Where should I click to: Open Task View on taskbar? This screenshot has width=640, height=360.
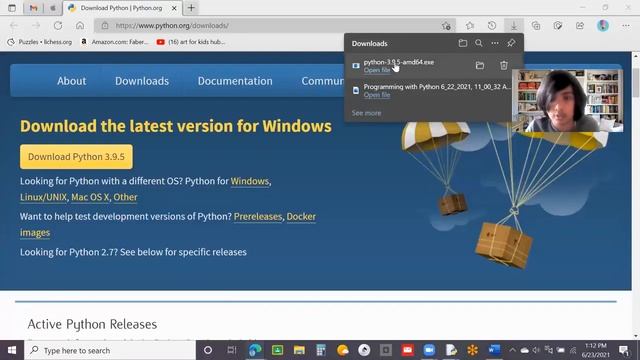231,350
